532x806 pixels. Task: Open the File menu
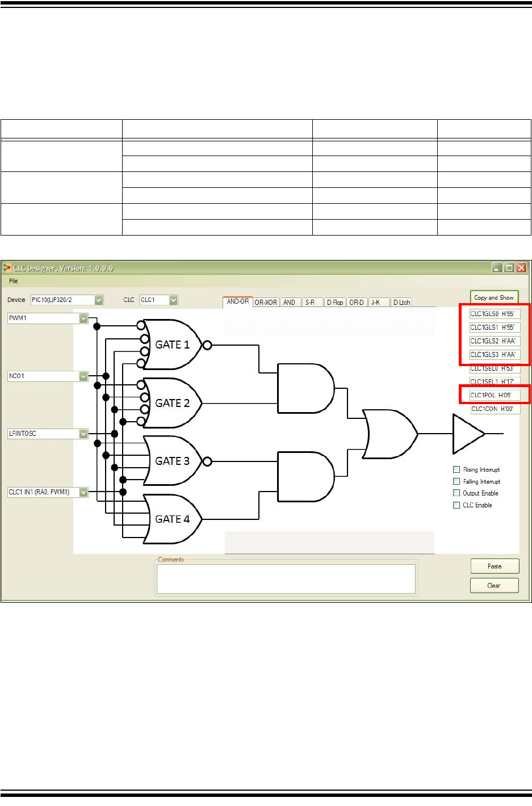(14, 281)
